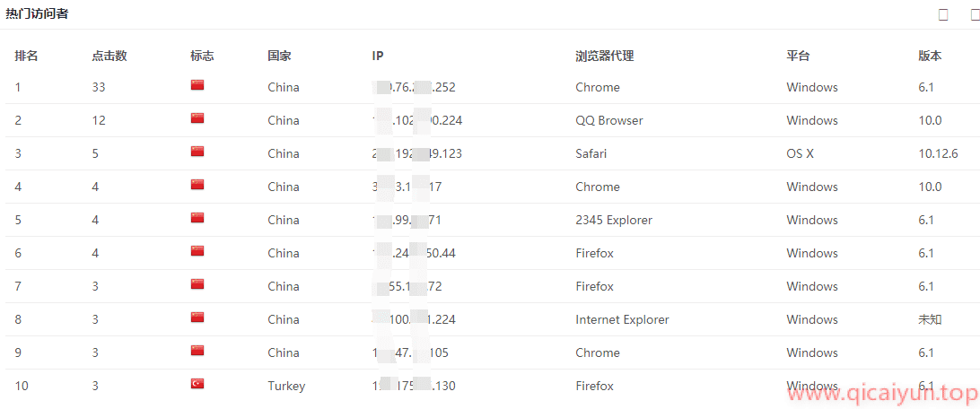This screenshot has height=409, width=980.
Task: Click the China flag in rank 3 row
Action: pos(197,152)
